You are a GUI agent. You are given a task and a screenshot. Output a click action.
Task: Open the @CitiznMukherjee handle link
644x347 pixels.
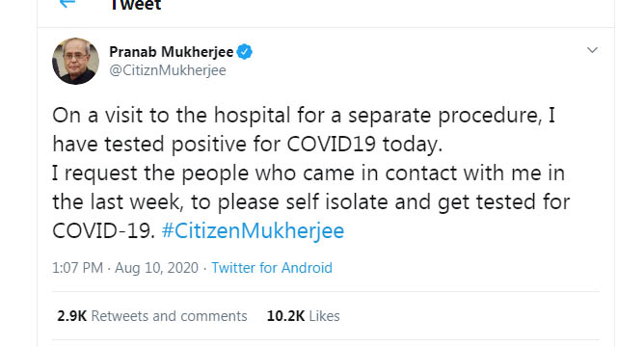[168, 70]
